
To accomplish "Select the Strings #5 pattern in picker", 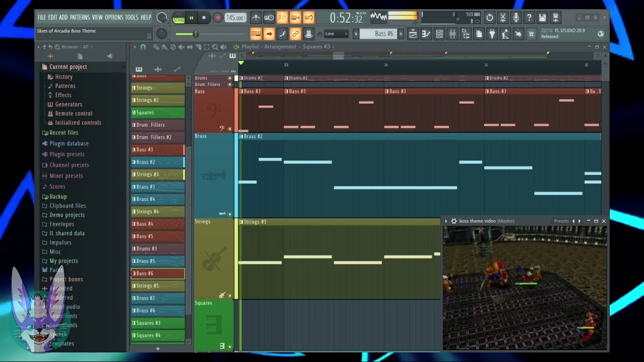I will click(x=158, y=286).
